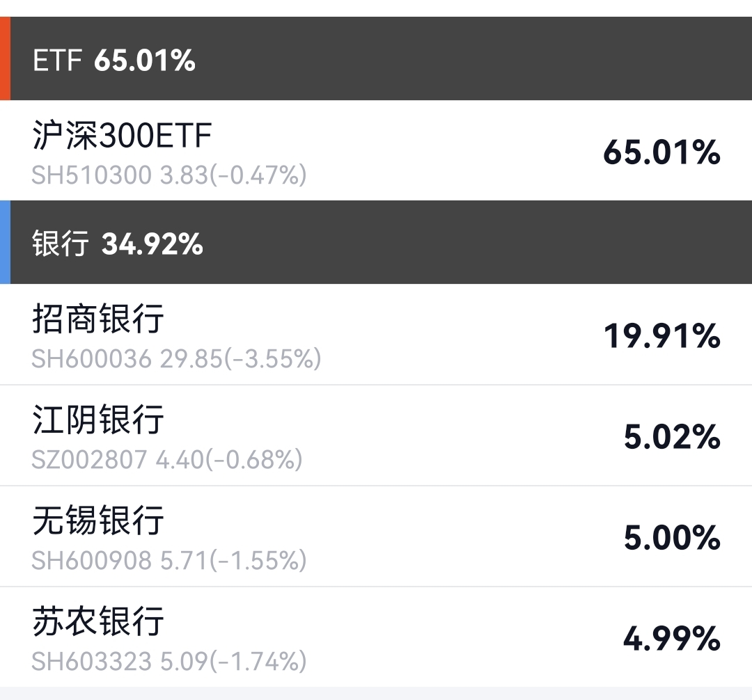Open the 招商银行 stock details
The image size is (752, 700).
pyautogui.click(x=99, y=319)
